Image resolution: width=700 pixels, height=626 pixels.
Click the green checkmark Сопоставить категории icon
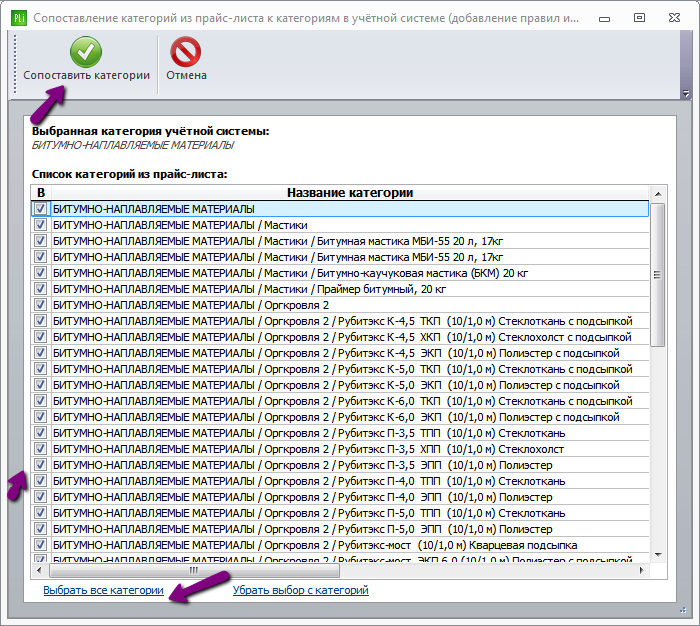tap(86, 52)
